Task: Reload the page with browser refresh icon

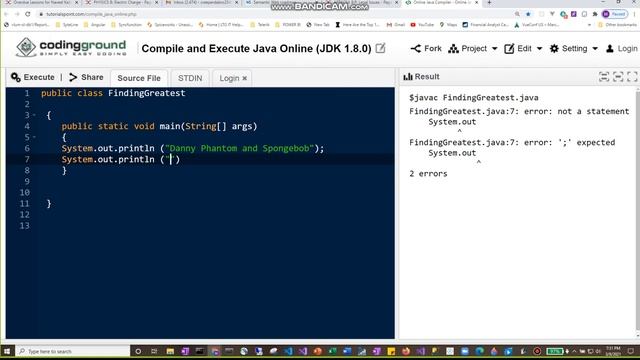Action: (x=28, y=14)
